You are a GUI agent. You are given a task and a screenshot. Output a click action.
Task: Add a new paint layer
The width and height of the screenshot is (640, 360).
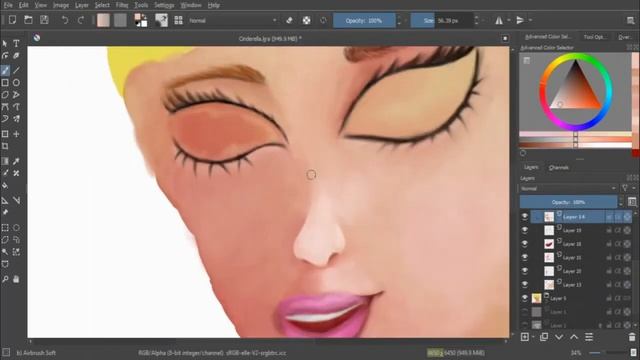[x=525, y=337]
